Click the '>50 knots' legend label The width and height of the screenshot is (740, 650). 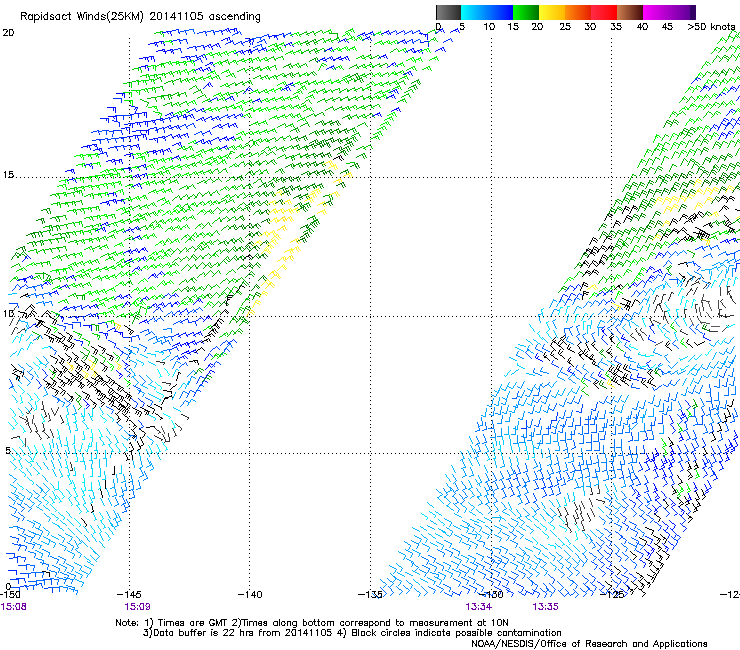tap(711, 27)
